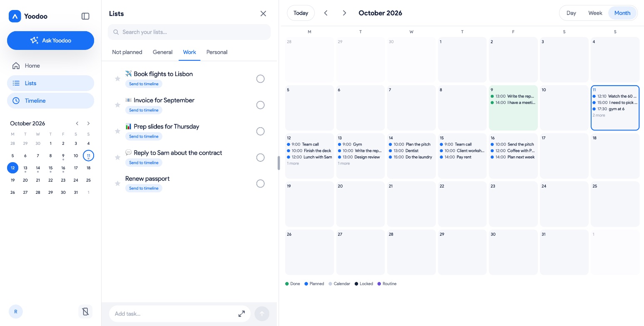Expand '1 more' events on October 13
The height and width of the screenshot is (326, 644).
344,163
